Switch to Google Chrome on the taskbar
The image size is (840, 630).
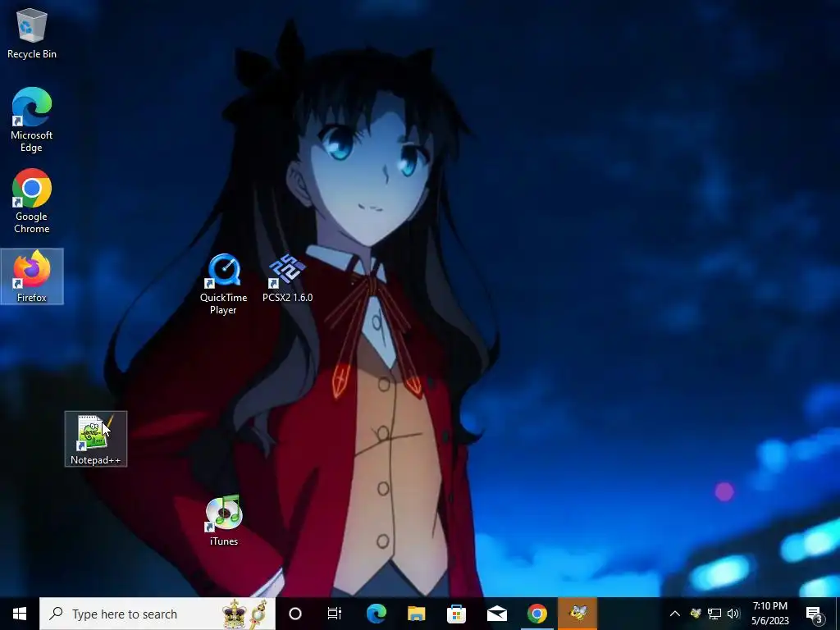click(x=536, y=614)
